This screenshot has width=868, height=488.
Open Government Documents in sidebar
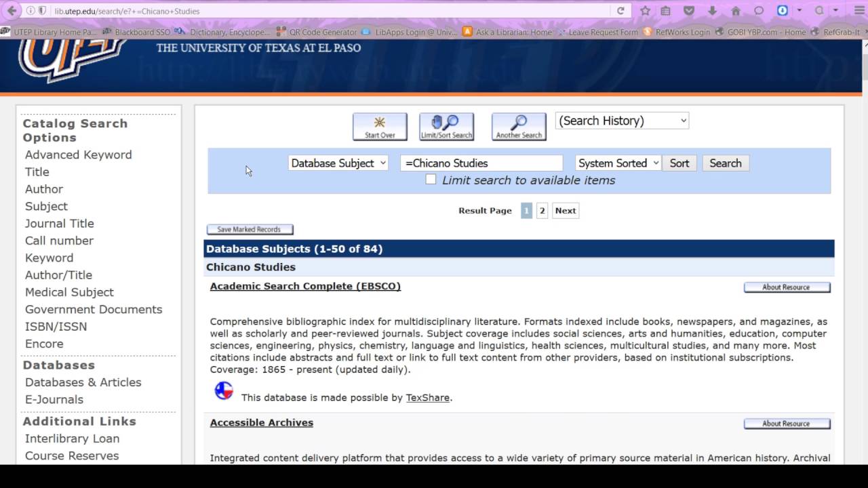[94, 309]
